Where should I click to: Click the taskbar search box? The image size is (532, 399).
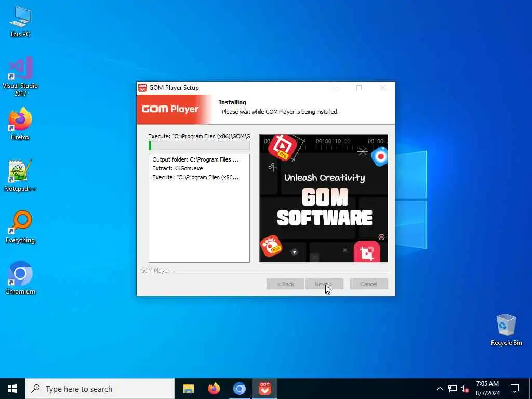point(100,389)
